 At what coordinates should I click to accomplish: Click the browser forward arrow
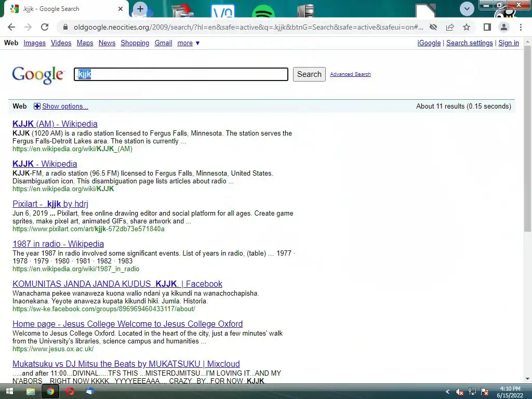(28, 27)
